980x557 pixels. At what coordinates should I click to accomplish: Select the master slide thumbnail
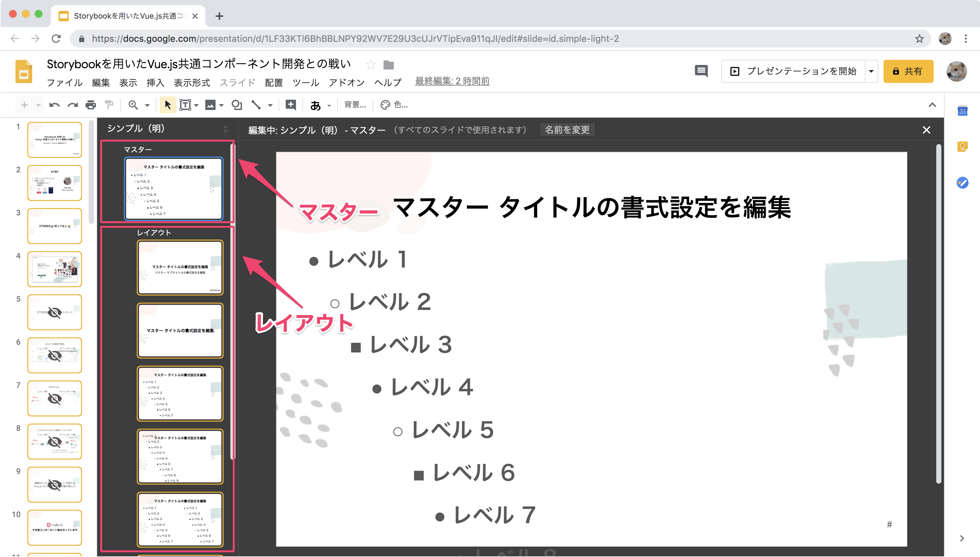[x=173, y=188]
